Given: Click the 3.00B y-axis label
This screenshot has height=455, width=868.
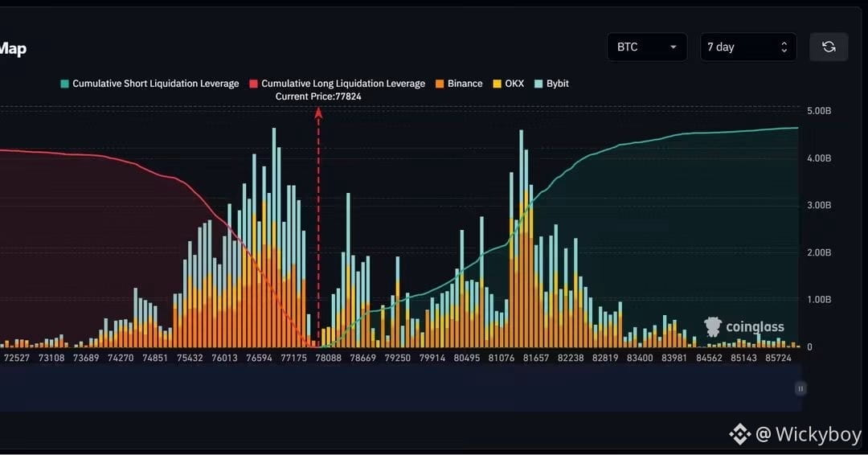Looking at the screenshot, I should [819, 205].
